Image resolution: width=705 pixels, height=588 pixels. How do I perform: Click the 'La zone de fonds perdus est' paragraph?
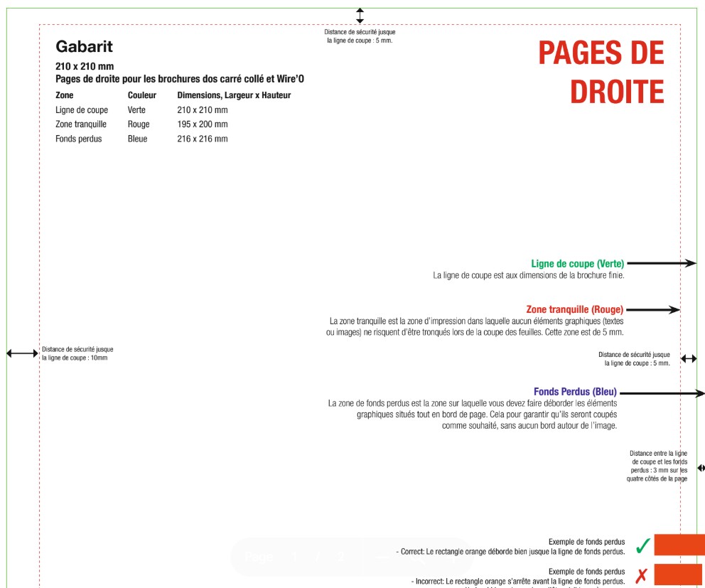coord(473,415)
